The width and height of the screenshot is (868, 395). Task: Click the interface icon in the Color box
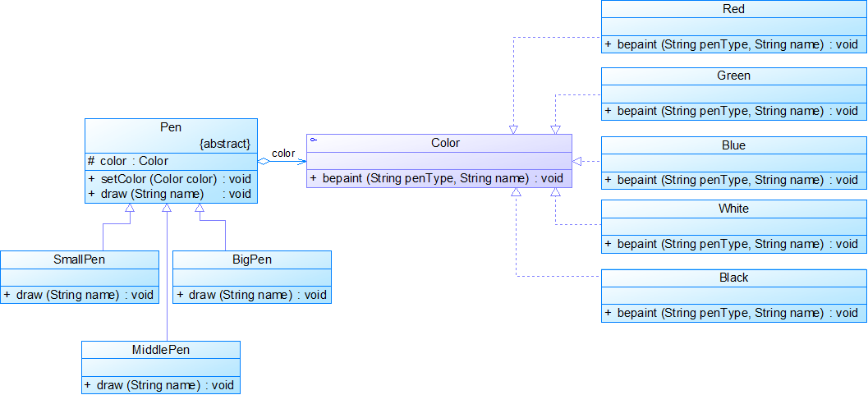314,140
